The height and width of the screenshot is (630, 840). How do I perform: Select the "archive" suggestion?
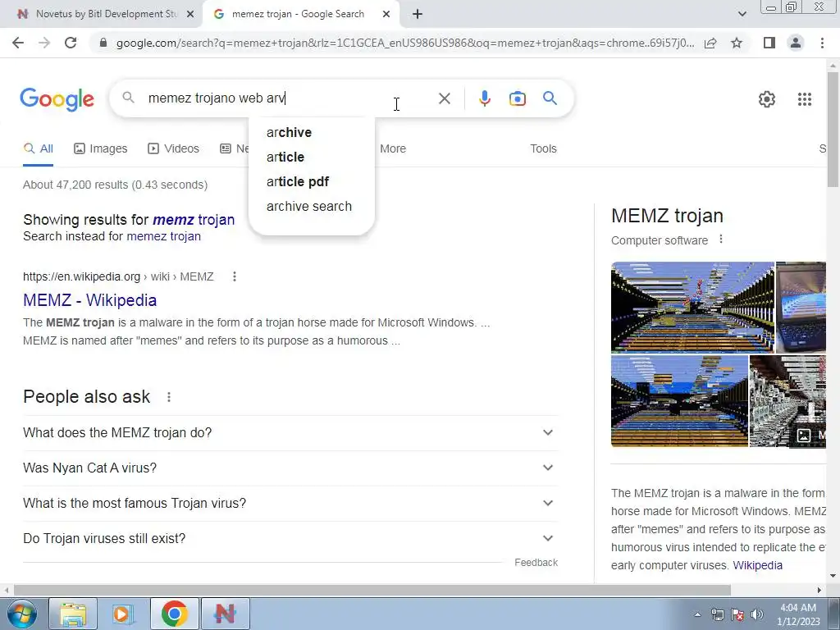(x=312, y=132)
